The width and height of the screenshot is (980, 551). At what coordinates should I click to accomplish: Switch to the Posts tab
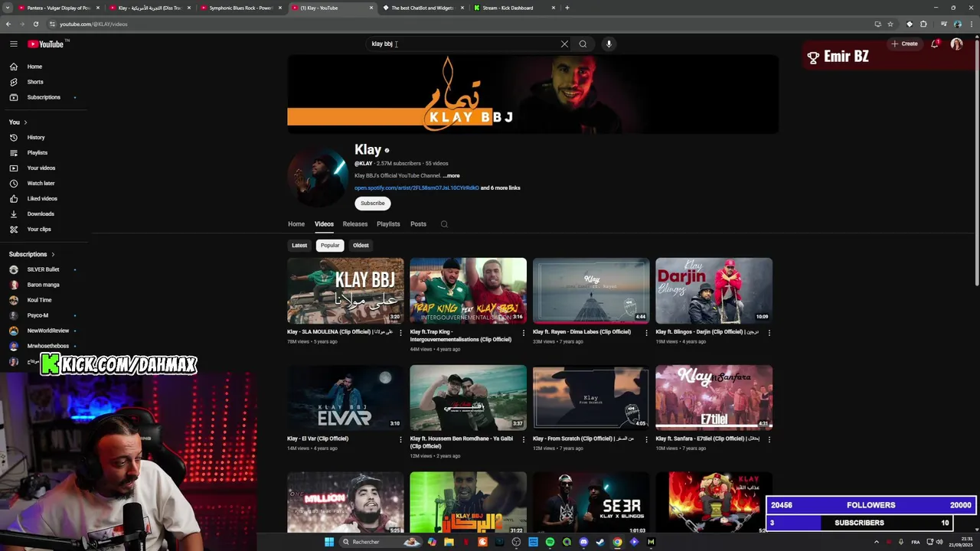click(418, 224)
